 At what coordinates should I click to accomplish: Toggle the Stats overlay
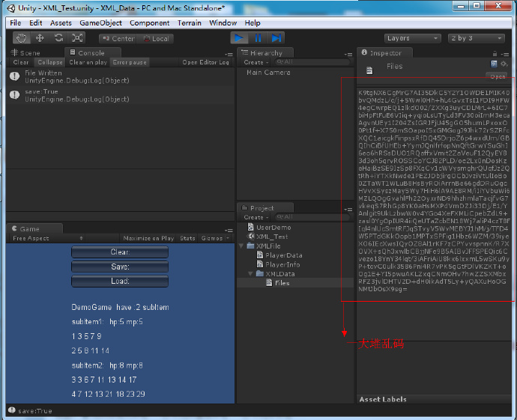tap(187, 238)
